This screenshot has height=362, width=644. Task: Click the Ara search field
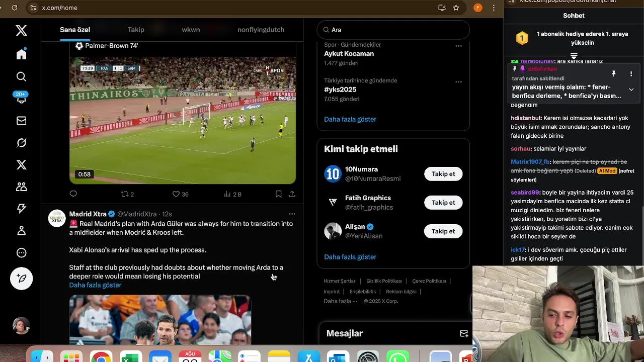point(393,30)
